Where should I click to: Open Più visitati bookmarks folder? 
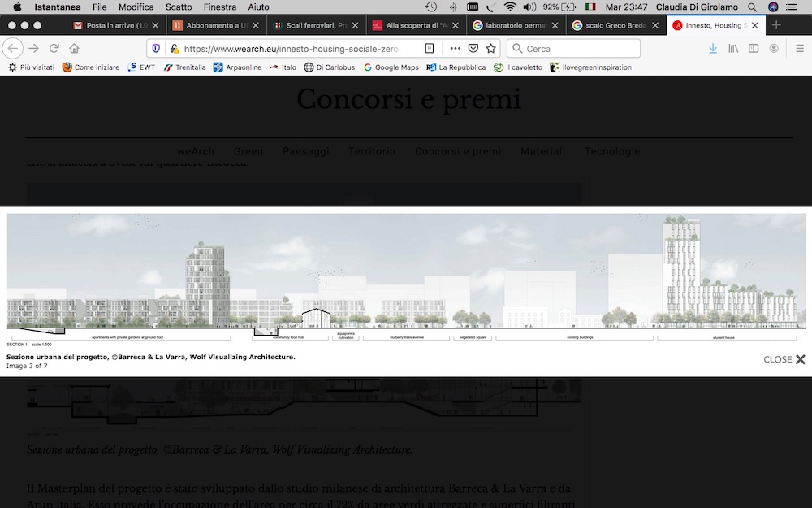point(31,67)
